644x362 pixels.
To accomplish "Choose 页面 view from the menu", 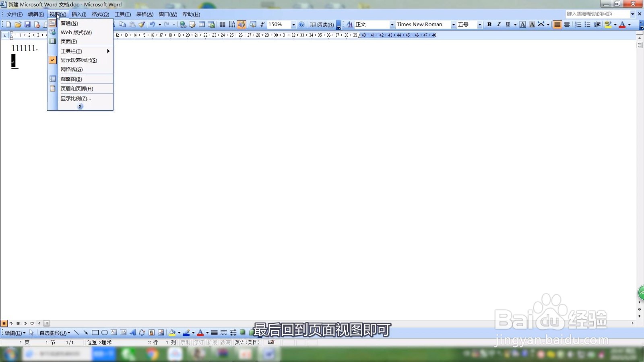I will 80,41.
